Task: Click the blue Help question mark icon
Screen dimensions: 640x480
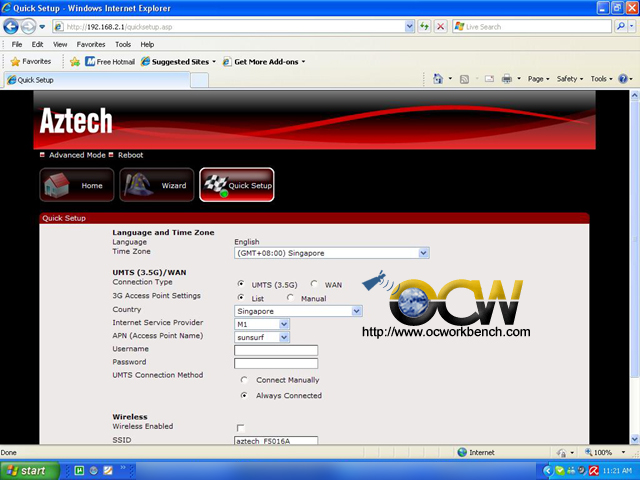Action: [623, 79]
